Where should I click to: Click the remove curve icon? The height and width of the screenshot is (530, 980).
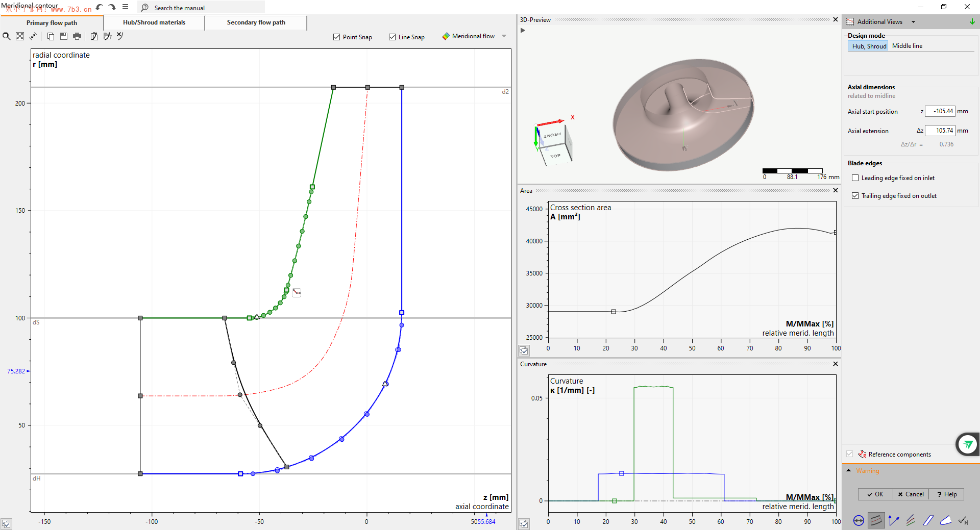click(x=120, y=36)
